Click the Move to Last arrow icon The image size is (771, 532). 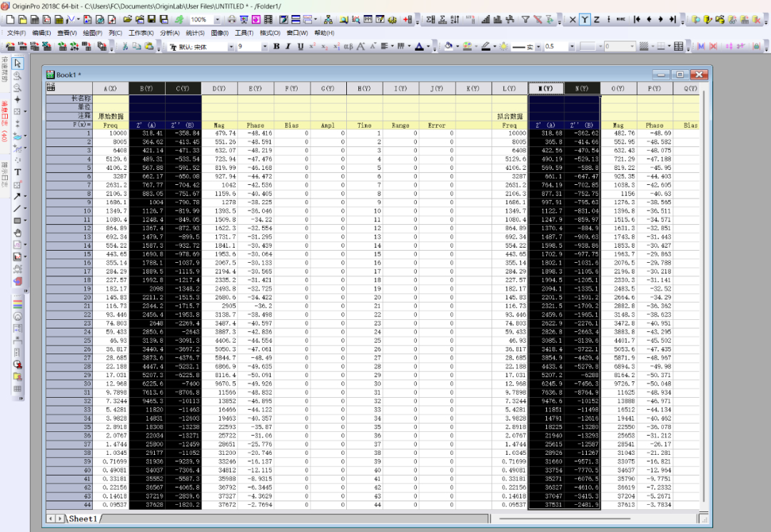pos(672,20)
